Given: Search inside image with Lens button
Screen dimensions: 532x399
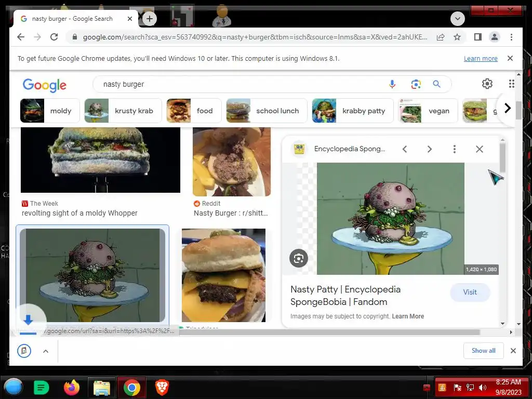Looking at the screenshot, I should (299, 258).
